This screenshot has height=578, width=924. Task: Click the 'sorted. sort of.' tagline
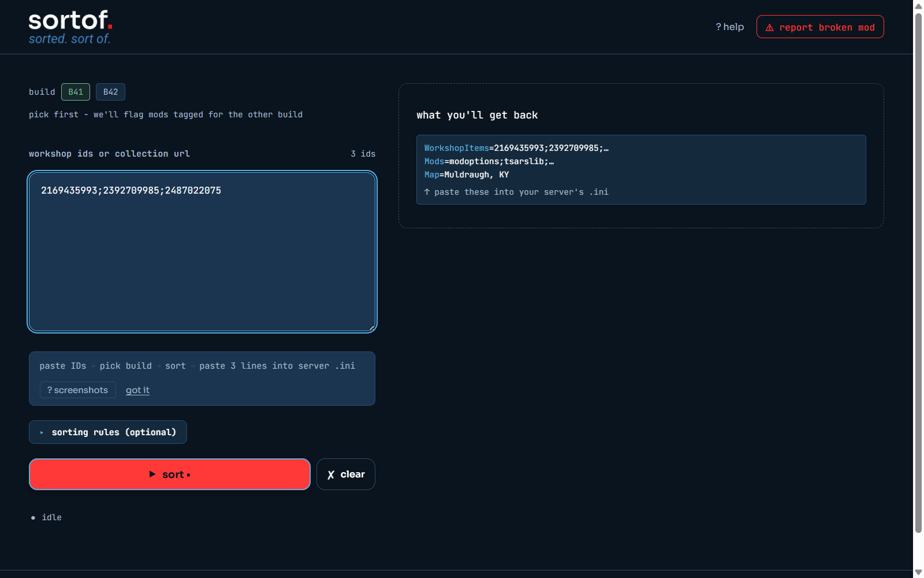(69, 39)
